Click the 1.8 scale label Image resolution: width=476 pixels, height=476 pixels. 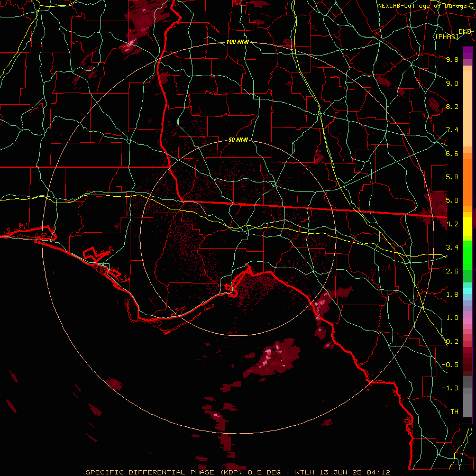(452, 295)
